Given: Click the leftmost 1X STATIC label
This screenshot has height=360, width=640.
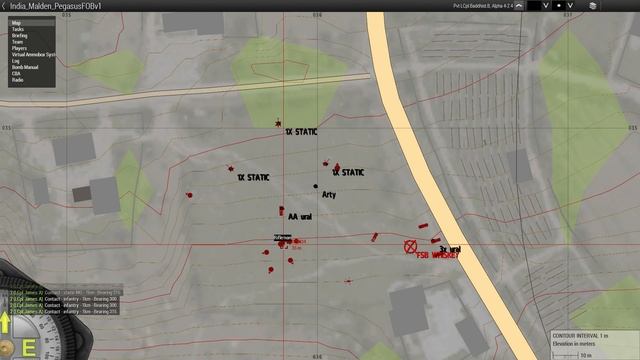Looking at the screenshot, I should (253, 178).
